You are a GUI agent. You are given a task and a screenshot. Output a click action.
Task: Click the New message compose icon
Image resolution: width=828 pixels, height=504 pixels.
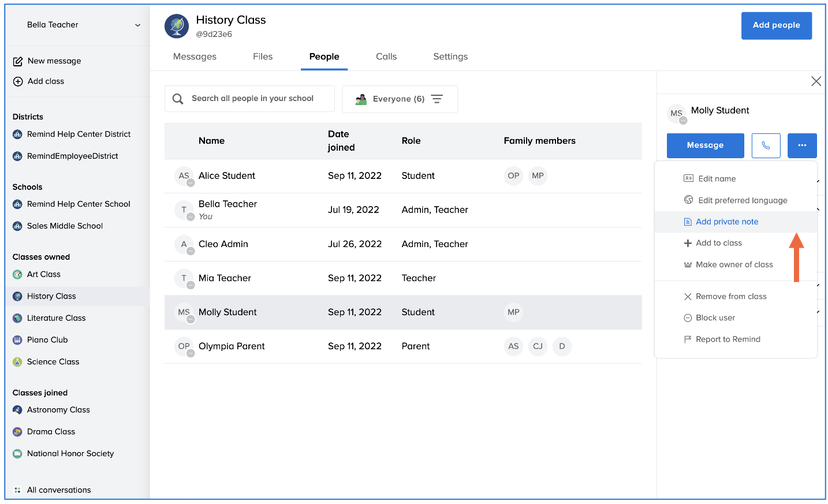[18, 61]
